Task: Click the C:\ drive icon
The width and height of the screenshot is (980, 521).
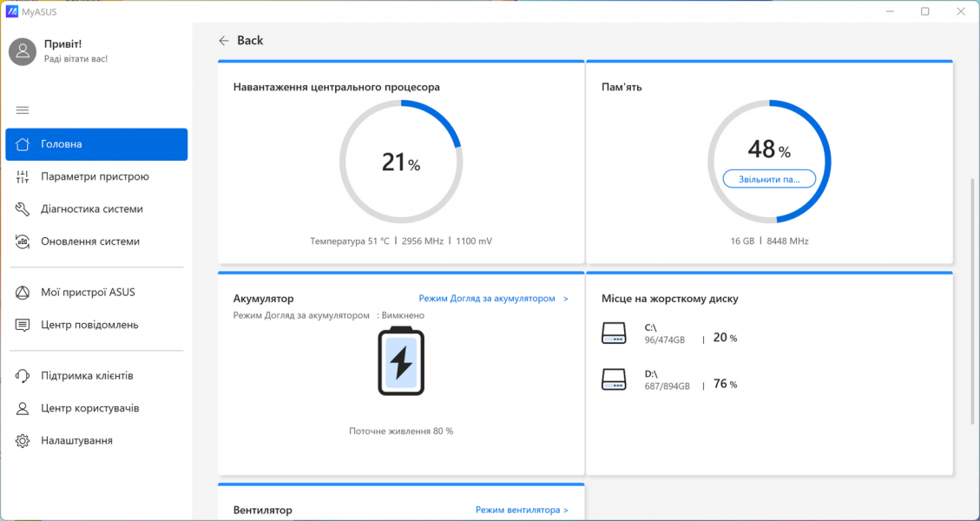Action: (x=615, y=333)
